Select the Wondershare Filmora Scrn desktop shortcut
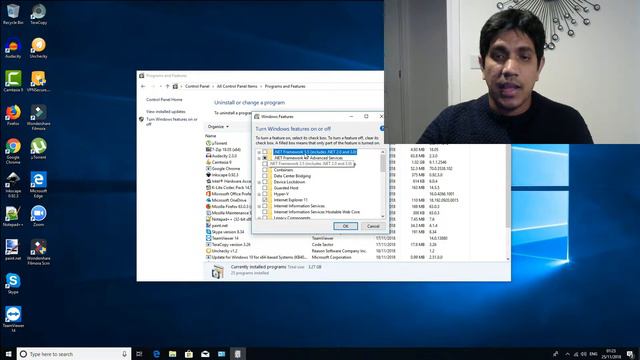The image size is (640, 360). coord(38,252)
